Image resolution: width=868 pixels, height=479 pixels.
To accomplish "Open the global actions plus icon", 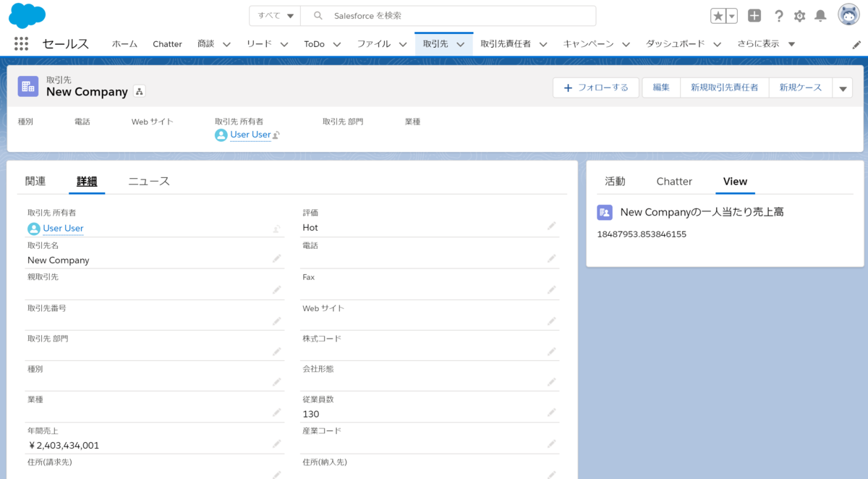I will [x=754, y=16].
